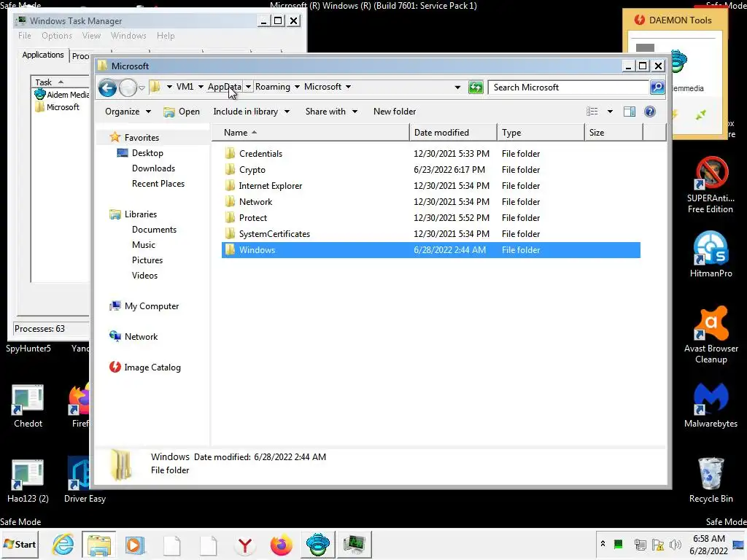Open the Explorer help icon

point(649,112)
